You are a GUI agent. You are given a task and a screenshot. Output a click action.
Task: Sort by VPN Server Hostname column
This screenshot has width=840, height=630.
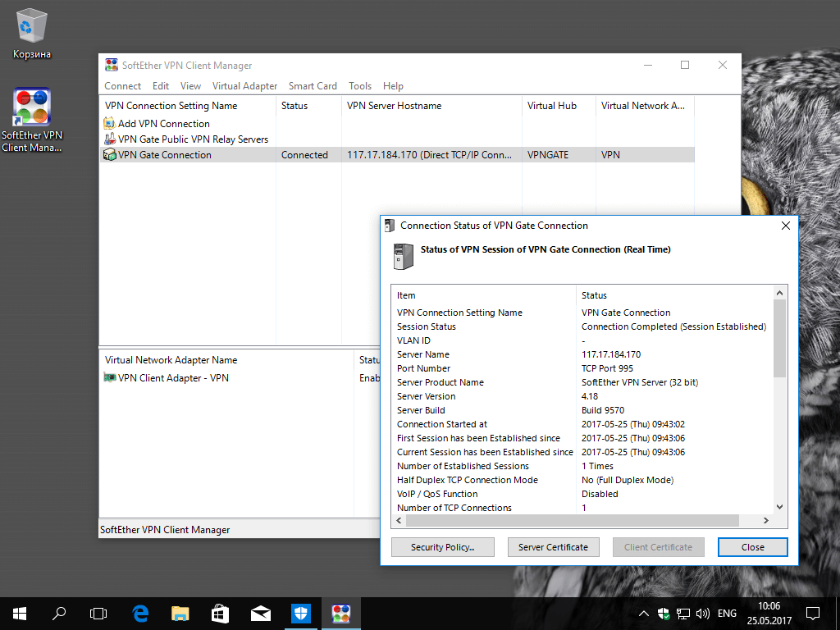431,106
